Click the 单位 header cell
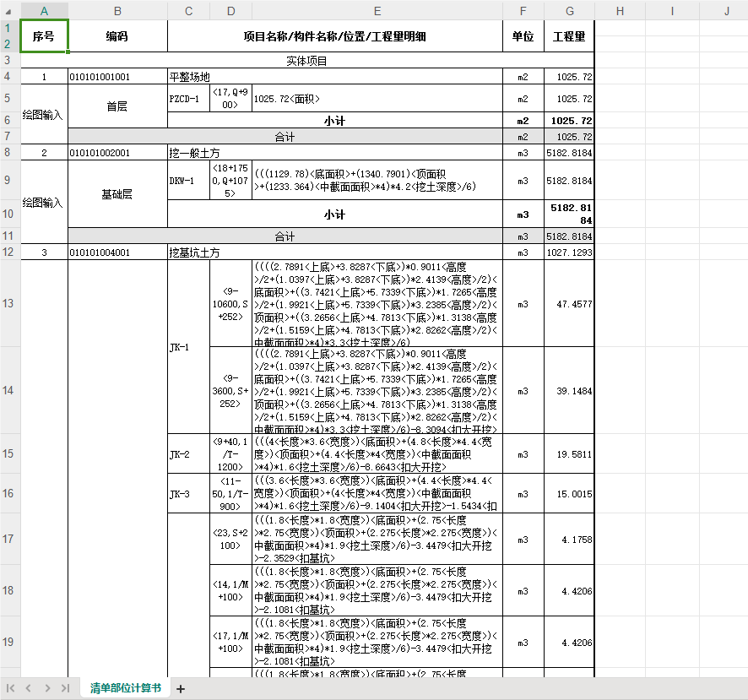 (523, 36)
